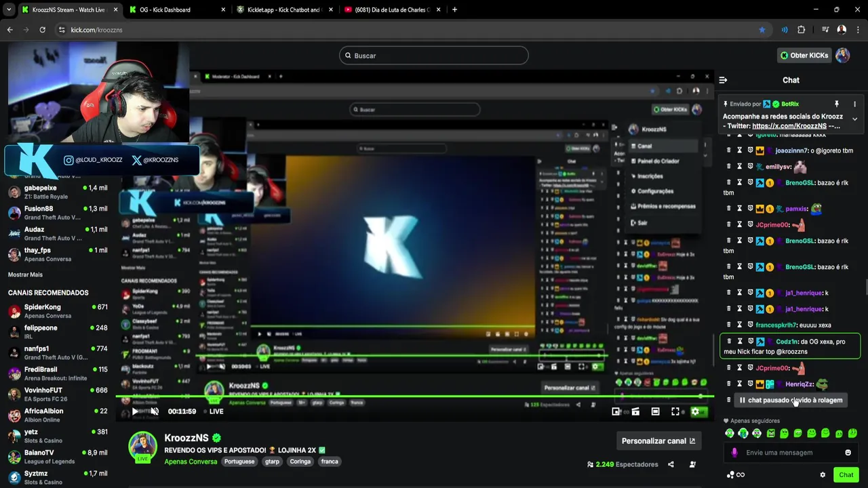Play the KroozzNS stream video

pyautogui.click(x=135, y=411)
